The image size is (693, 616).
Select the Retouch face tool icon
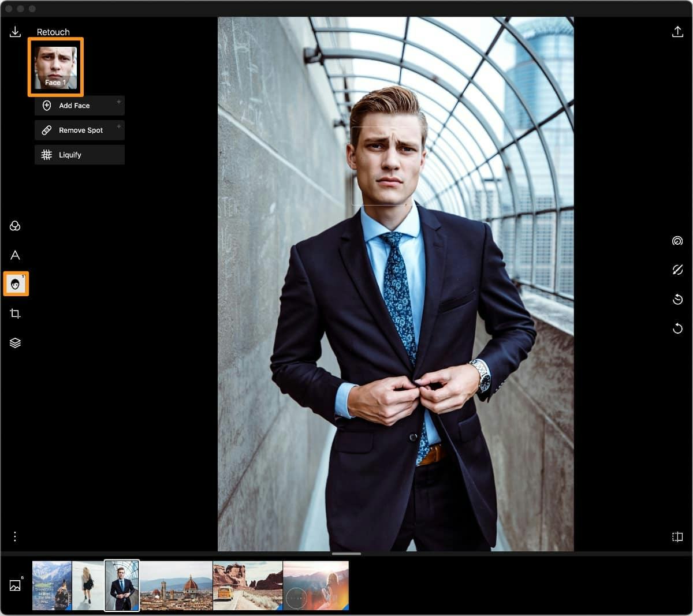tap(16, 284)
